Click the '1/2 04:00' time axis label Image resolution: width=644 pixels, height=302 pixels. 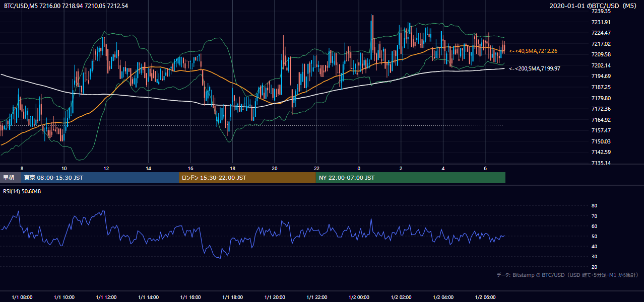pos(442,297)
